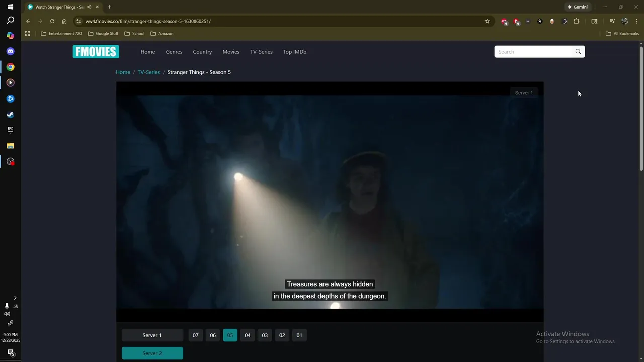
Task: Launch Copilot from the taskbar
Action: [x=10, y=36]
